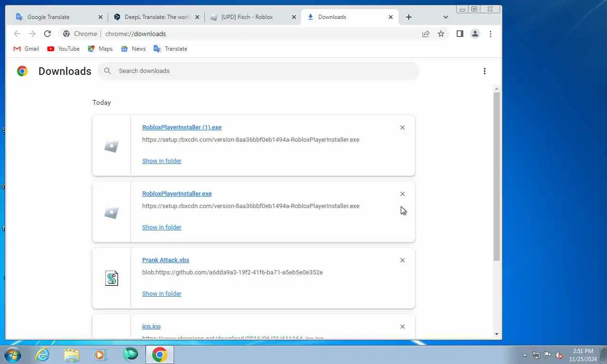Viewport: 607px width, 364px height.
Task: Open the Prank Attack.vbs file link
Action: tap(166, 260)
